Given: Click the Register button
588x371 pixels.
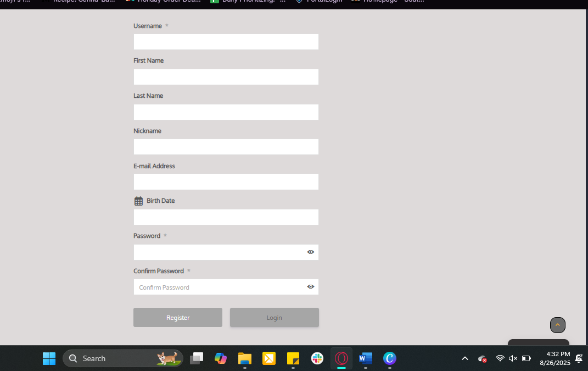Looking at the screenshot, I should [x=178, y=318].
